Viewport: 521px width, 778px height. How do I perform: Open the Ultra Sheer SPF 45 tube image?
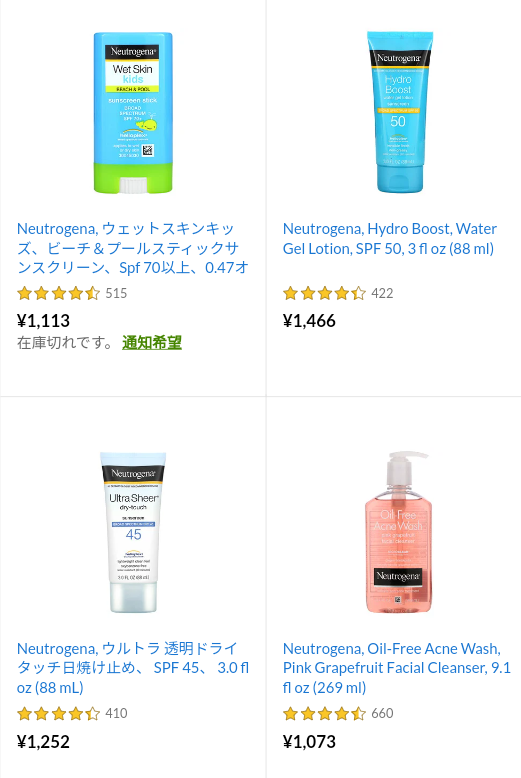click(133, 532)
